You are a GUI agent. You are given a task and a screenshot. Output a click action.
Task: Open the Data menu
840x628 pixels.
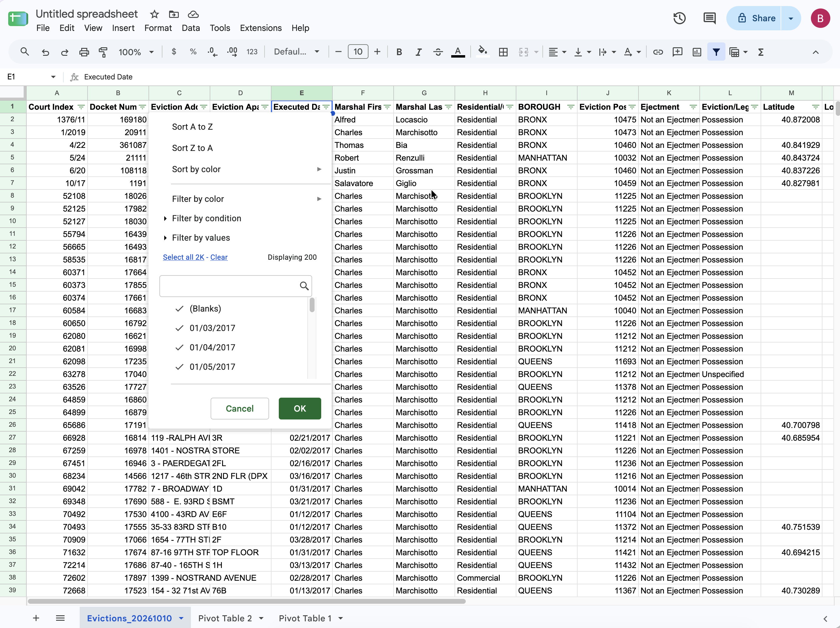pyautogui.click(x=191, y=28)
